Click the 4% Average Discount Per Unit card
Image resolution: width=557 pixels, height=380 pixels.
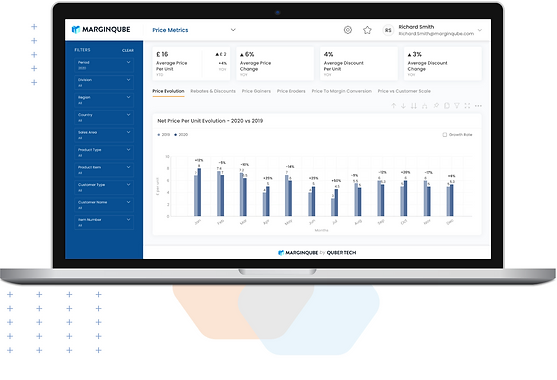click(x=359, y=64)
